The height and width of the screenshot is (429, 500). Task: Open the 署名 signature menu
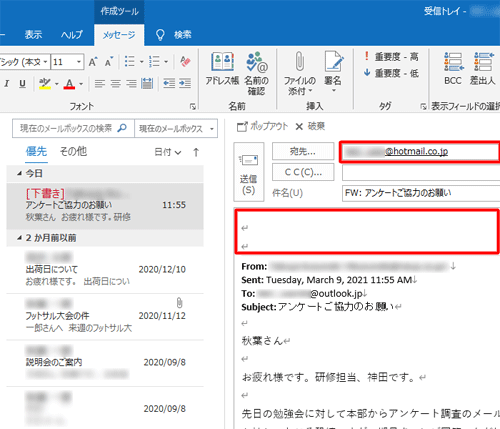pos(333,73)
